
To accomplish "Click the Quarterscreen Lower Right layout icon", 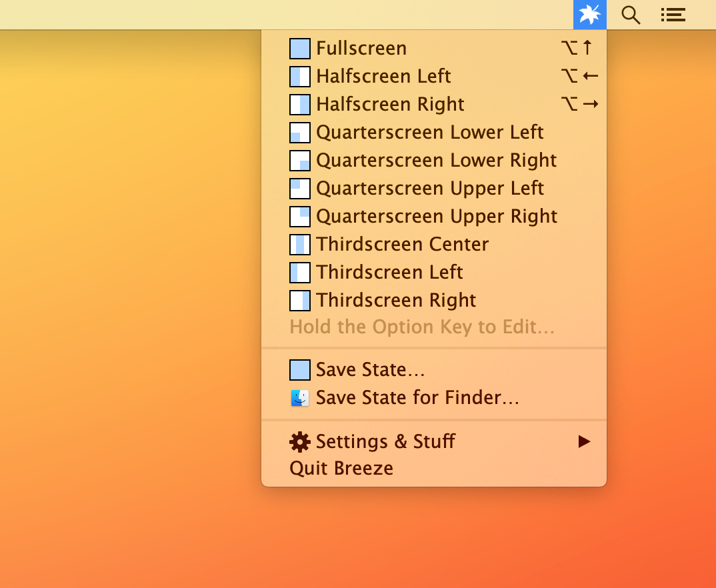I will pos(300,161).
